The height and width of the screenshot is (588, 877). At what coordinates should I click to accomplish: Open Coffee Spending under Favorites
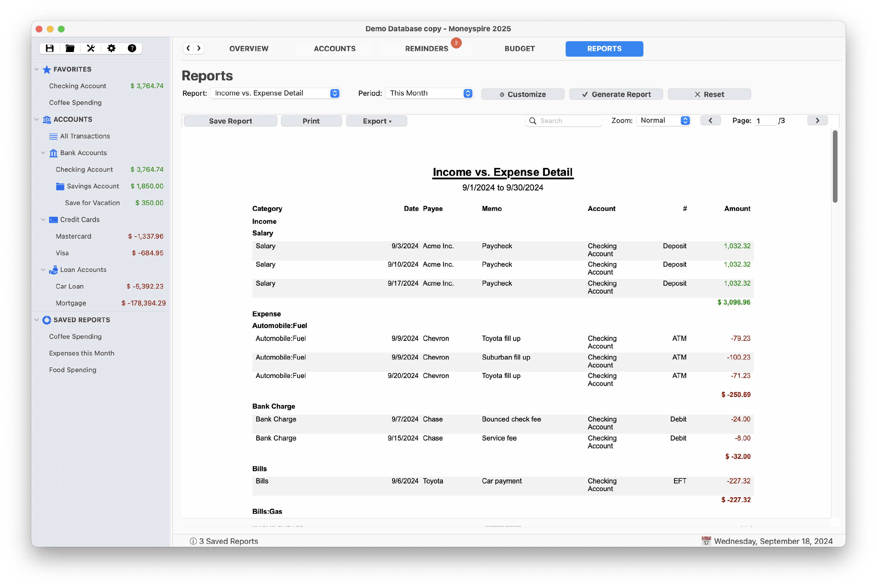point(101,103)
